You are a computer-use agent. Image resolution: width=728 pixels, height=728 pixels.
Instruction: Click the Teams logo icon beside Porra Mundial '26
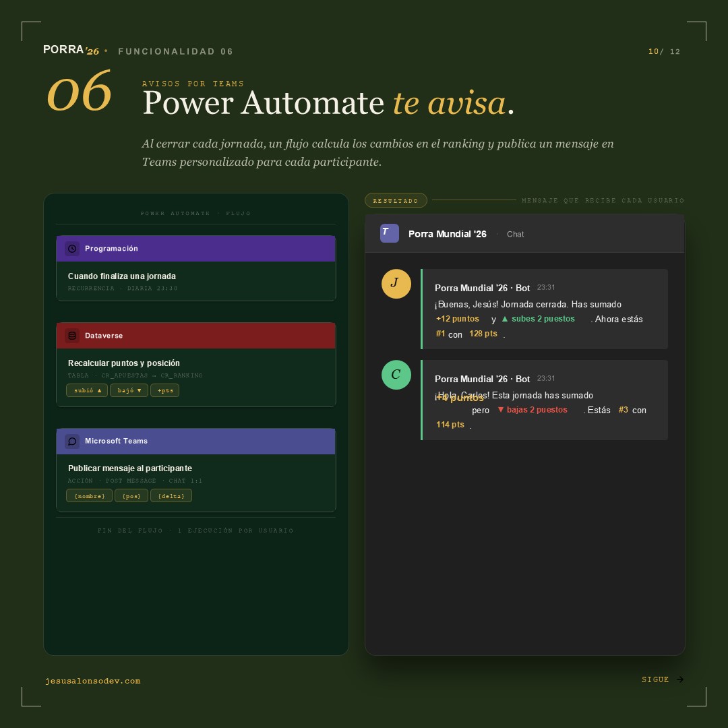coord(389,233)
